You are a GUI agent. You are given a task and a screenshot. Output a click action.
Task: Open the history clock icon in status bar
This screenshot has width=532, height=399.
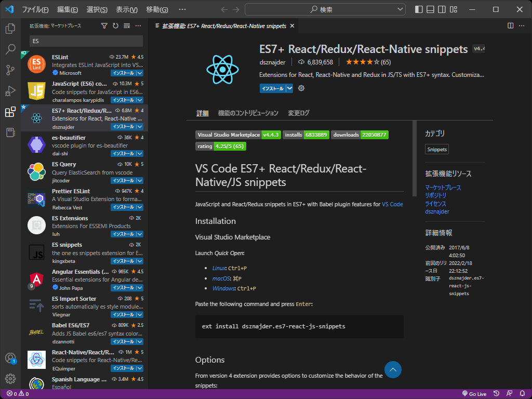pyautogui.click(x=496, y=394)
